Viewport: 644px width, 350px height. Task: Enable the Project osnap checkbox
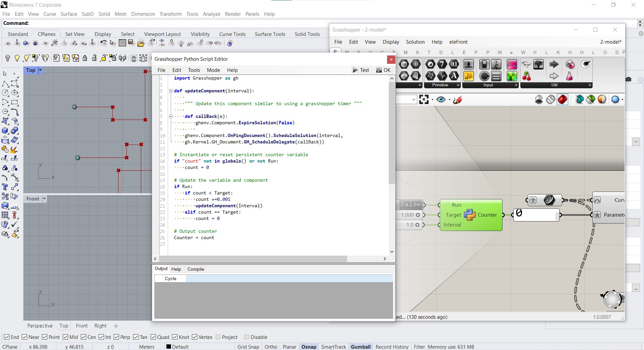218,337
